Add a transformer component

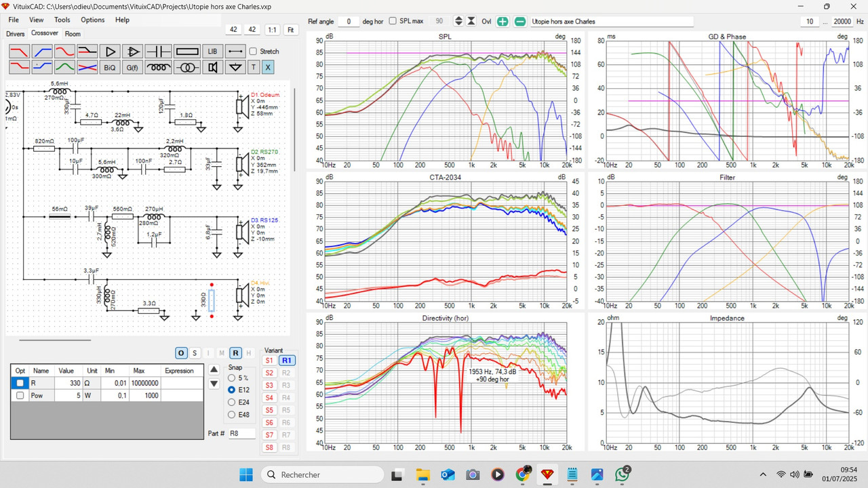click(x=186, y=67)
